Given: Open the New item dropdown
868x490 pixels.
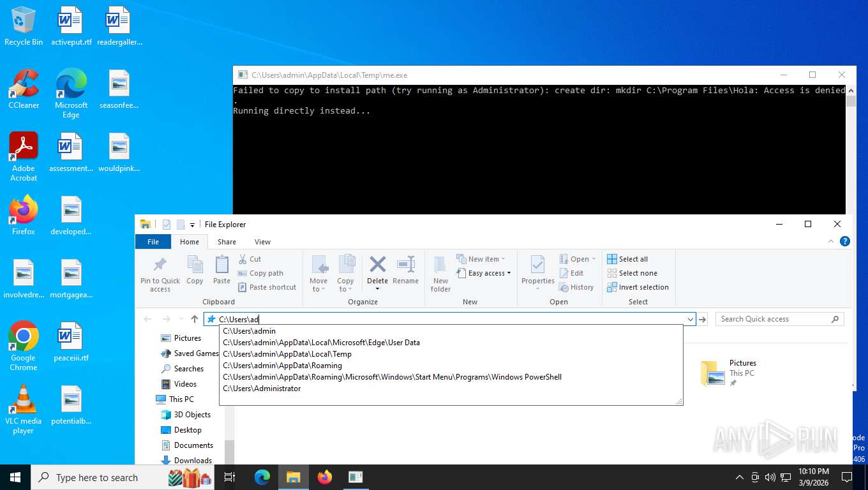Looking at the screenshot, I should [x=481, y=259].
